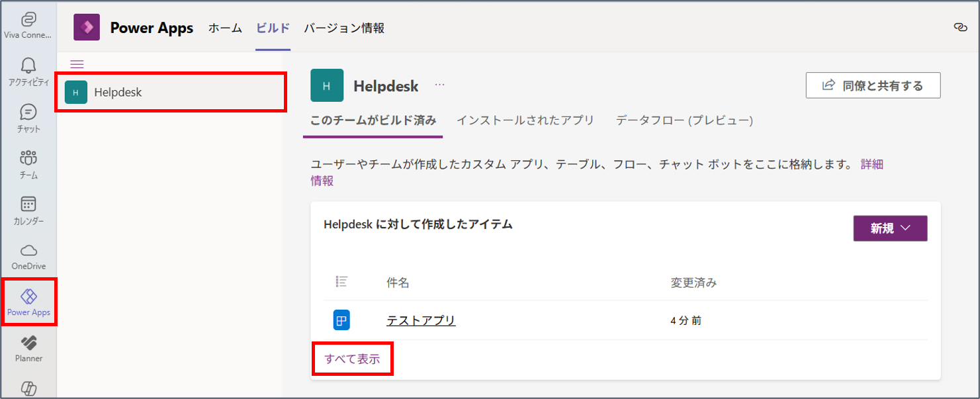Click the テストアプリ app icon

click(341, 320)
